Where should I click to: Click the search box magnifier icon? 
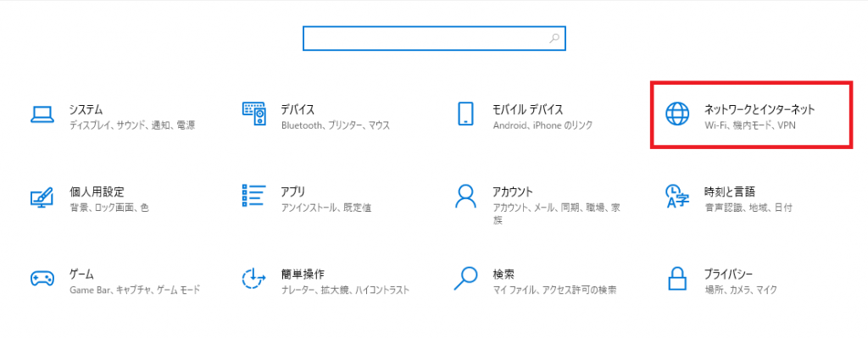coord(554,38)
